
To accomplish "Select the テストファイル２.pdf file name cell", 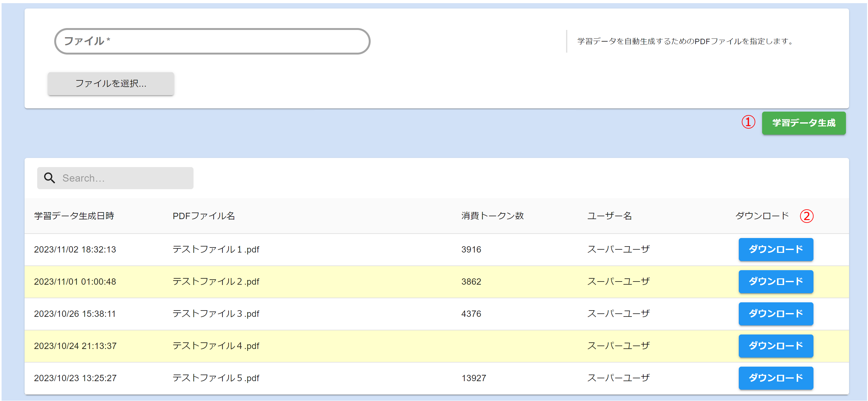I will pyautogui.click(x=216, y=282).
